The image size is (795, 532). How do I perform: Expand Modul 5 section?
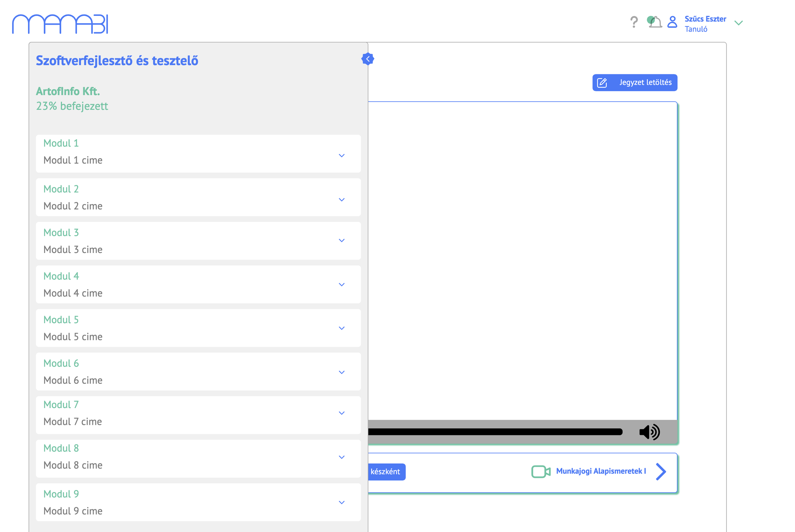point(342,328)
